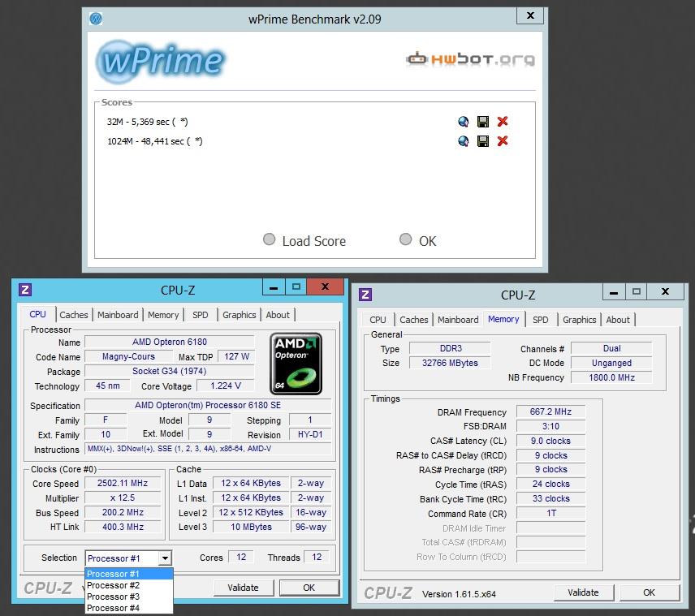Image resolution: width=695 pixels, height=616 pixels.
Task: Switch to Mainboard tab in left CPU-Z
Action: pos(118,315)
